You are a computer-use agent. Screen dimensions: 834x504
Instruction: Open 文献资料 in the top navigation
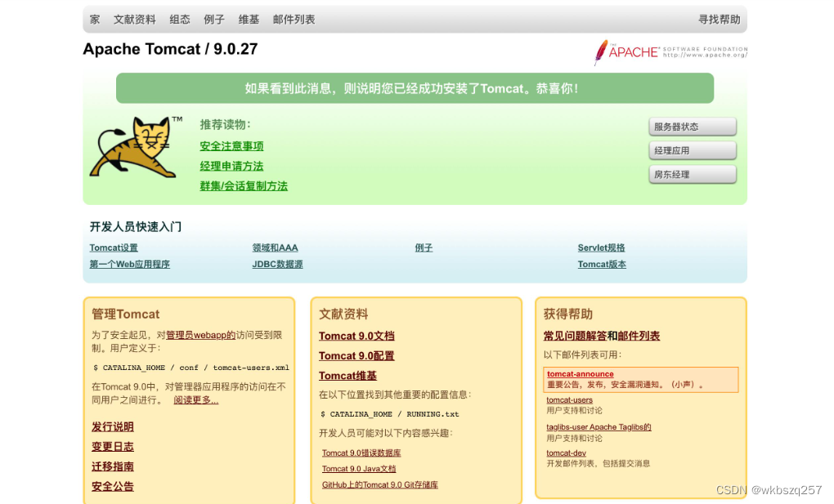135,20
